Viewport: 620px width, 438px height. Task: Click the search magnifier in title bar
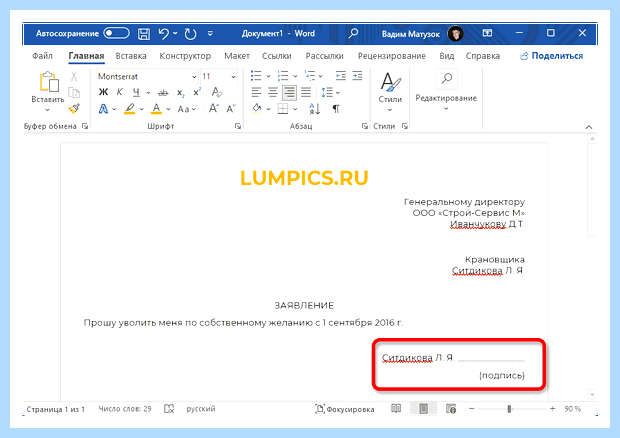pyautogui.click(x=353, y=33)
